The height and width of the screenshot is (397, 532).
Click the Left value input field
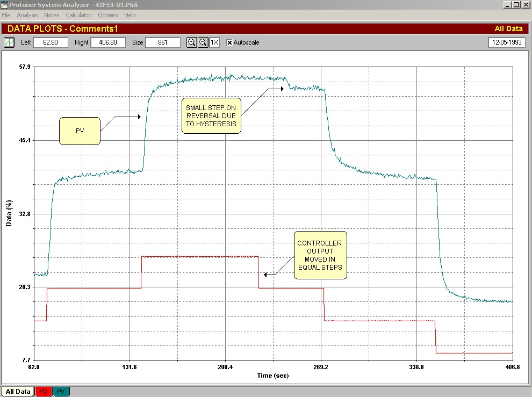(x=51, y=42)
